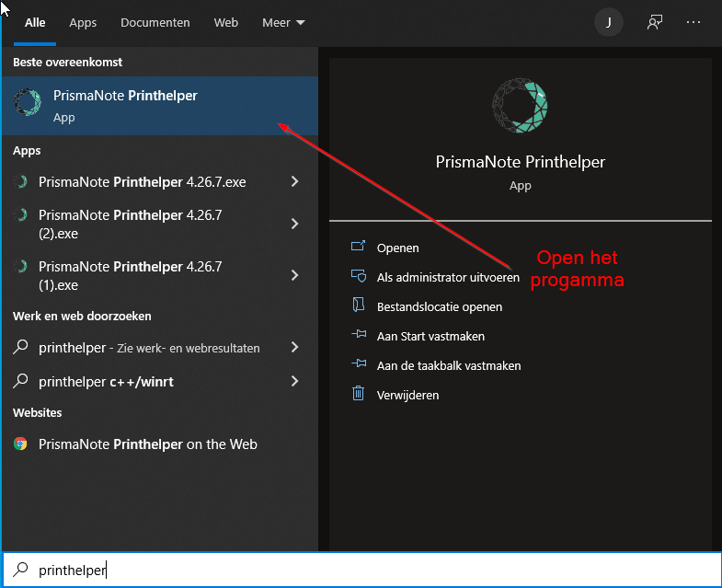Screen dimensions: 722x588
Task: Click the icon beside Printhelper 4.26.7 (1).exe
Action: (x=20, y=266)
